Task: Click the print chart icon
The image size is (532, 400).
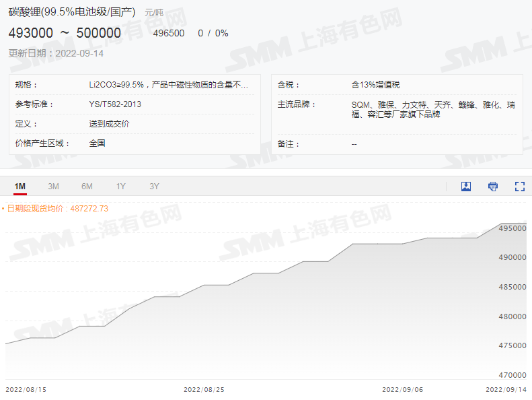Action: 493,187
